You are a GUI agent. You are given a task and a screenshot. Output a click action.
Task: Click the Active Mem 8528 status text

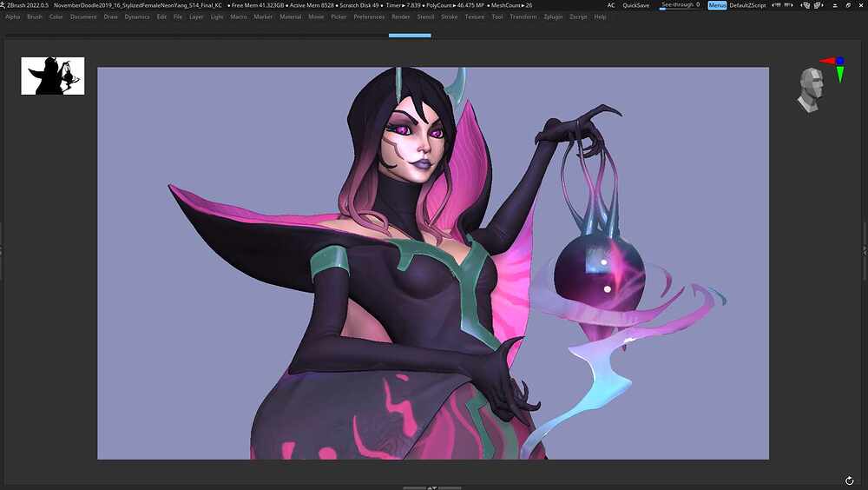(x=312, y=5)
